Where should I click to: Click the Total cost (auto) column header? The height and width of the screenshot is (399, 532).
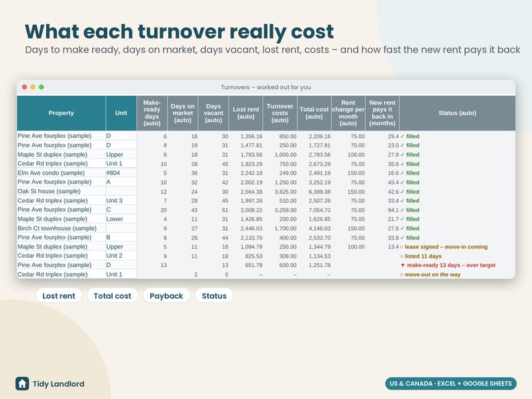coord(314,113)
